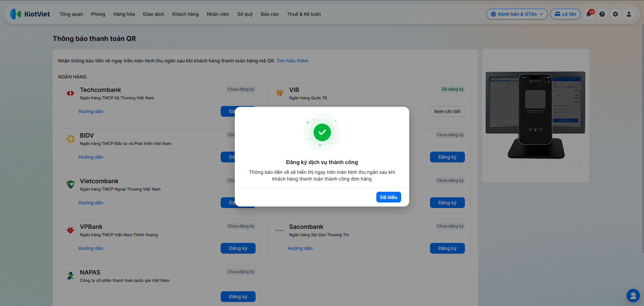Image resolution: width=644 pixels, height=306 pixels.
Task: Open the user account icon
Action: 629,14
